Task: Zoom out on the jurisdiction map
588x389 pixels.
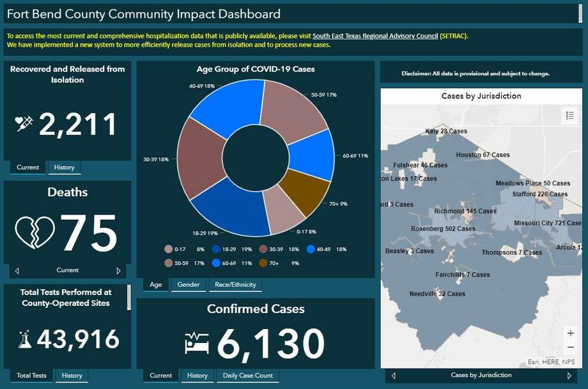Action: pyautogui.click(x=570, y=347)
